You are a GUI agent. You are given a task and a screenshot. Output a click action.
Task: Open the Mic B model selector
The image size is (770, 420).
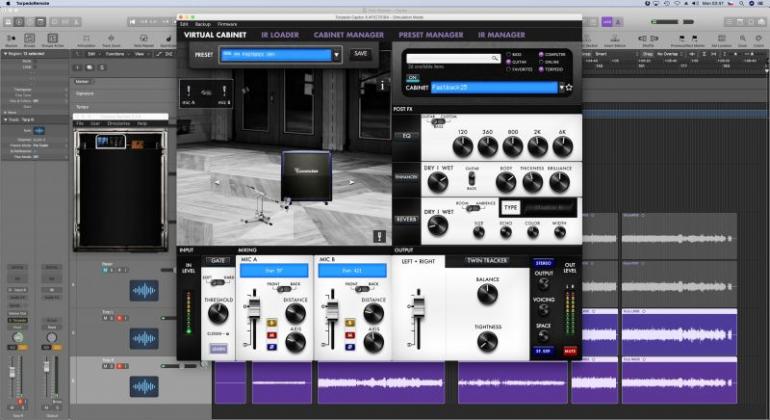[x=352, y=270]
